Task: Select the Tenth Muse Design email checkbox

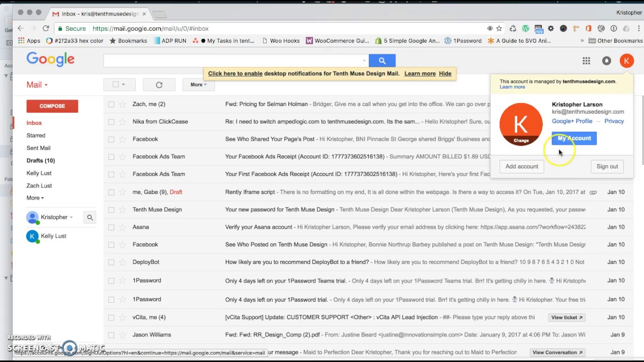Action: tap(111, 210)
